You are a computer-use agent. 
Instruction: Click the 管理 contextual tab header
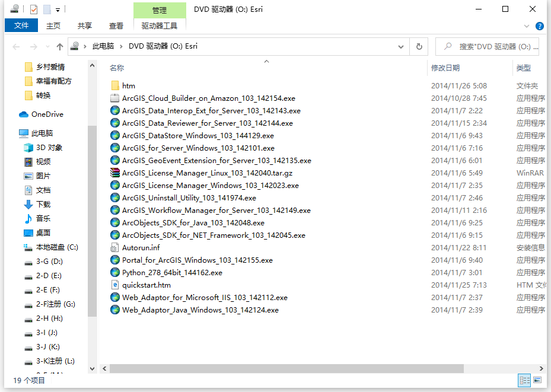click(160, 10)
